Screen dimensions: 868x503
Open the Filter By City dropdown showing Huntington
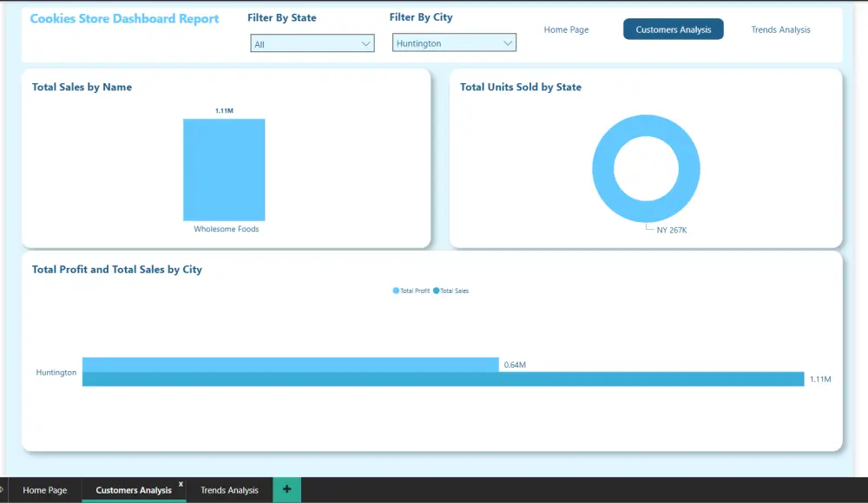(454, 42)
